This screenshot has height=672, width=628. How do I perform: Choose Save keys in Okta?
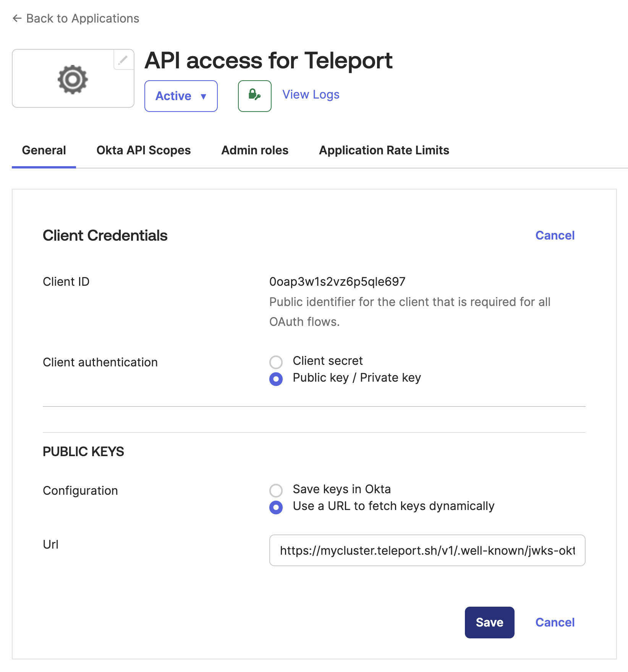tap(276, 490)
